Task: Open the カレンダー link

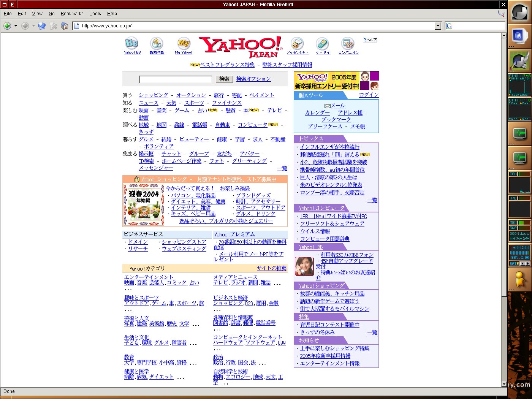Action: (x=317, y=113)
